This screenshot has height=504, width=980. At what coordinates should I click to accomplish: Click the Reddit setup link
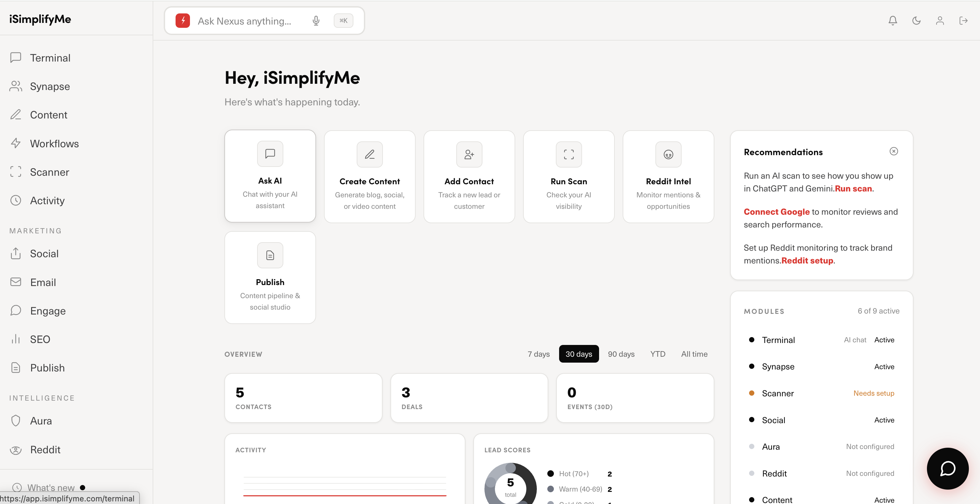(807, 261)
